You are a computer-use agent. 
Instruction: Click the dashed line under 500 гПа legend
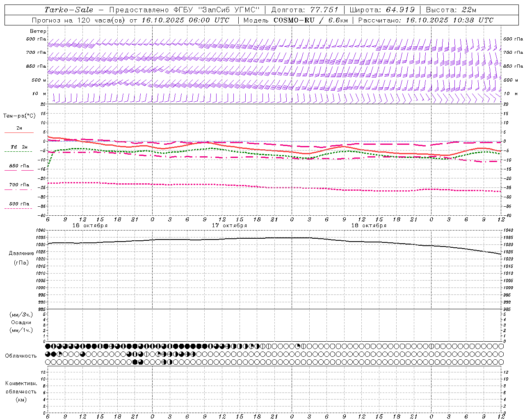tap(18, 208)
